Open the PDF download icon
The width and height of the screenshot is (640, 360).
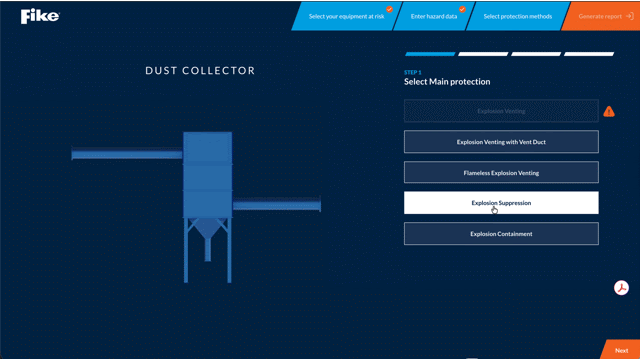coord(621,288)
